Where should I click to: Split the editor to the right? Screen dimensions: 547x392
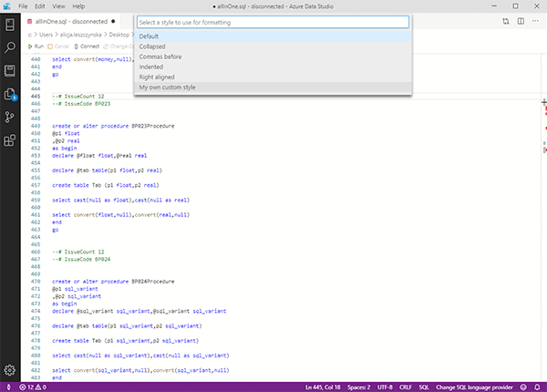click(x=521, y=21)
